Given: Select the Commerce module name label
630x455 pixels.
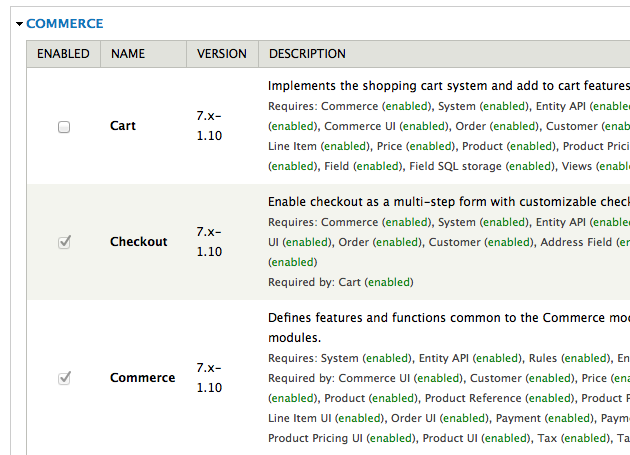Looking at the screenshot, I should click(x=142, y=378).
